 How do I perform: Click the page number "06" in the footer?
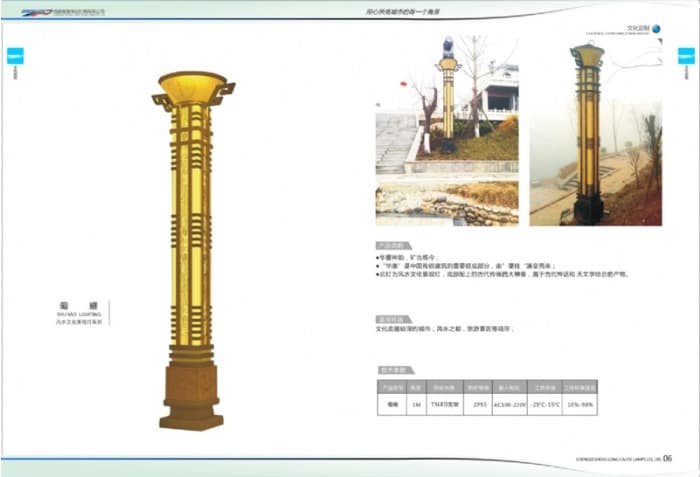667,458
